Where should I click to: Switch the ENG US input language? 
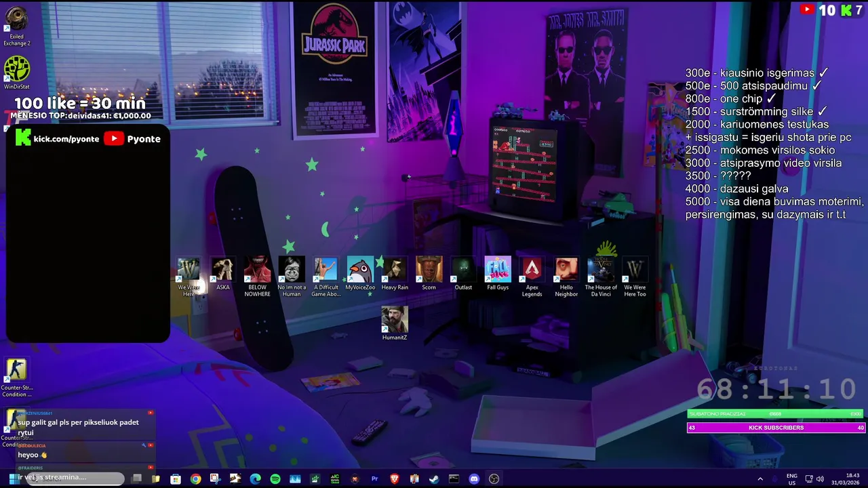tap(791, 479)
